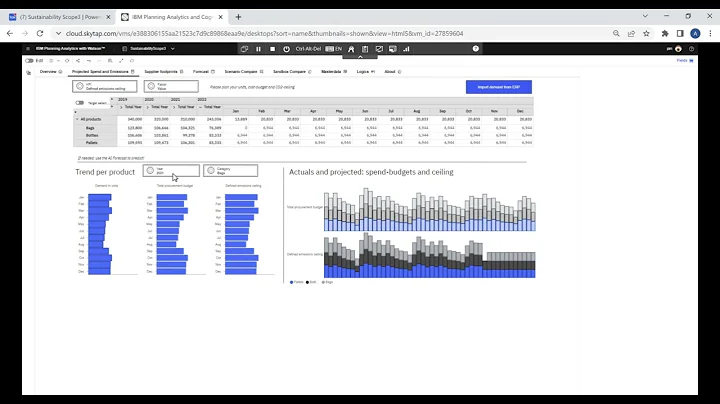
Task: Click the Dec column header
Action: (x=520, y=111)
